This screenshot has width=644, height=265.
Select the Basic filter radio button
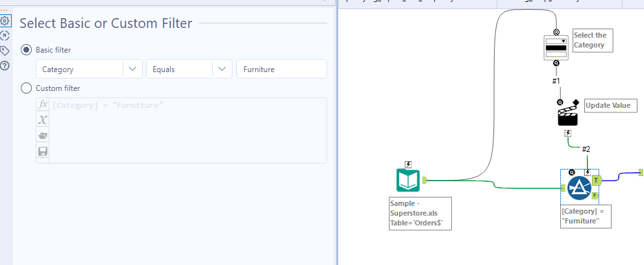(x=26, y=50)
